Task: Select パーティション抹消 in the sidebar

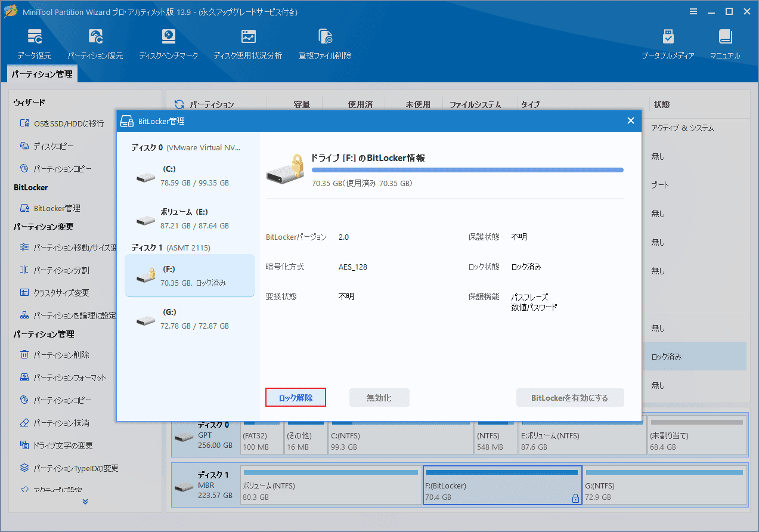Action: (54, 423)
